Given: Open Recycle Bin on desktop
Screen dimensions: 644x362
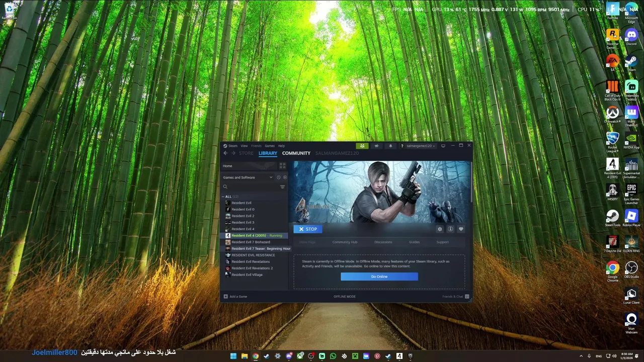Looking at the screenshot, I should pos(9,11).
